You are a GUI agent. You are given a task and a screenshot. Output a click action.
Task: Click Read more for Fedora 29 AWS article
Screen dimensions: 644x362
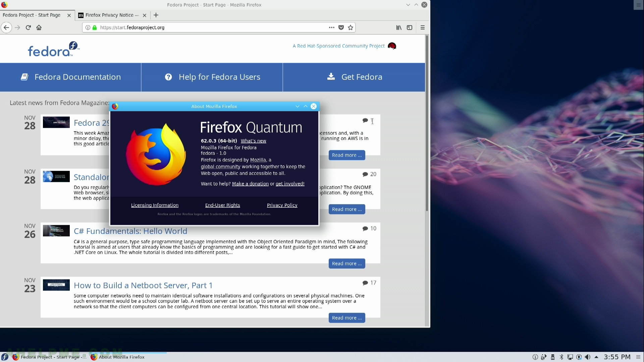(x=347, y=155)
